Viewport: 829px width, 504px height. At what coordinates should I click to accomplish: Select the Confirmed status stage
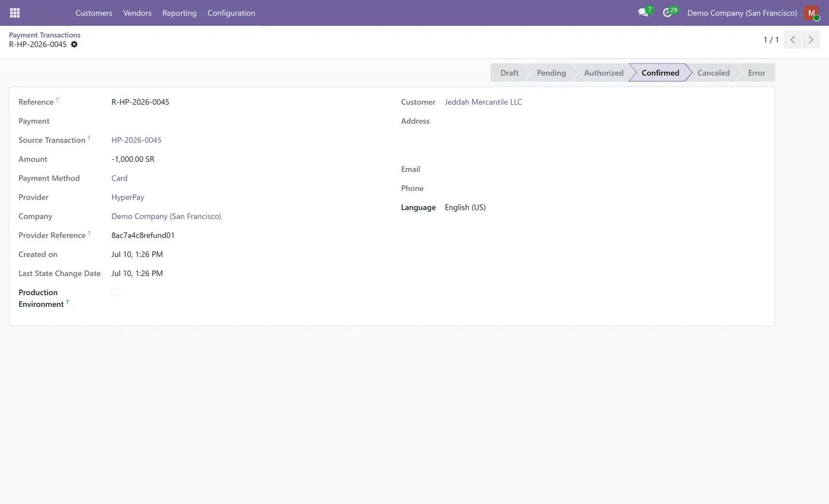coord(660,73)
